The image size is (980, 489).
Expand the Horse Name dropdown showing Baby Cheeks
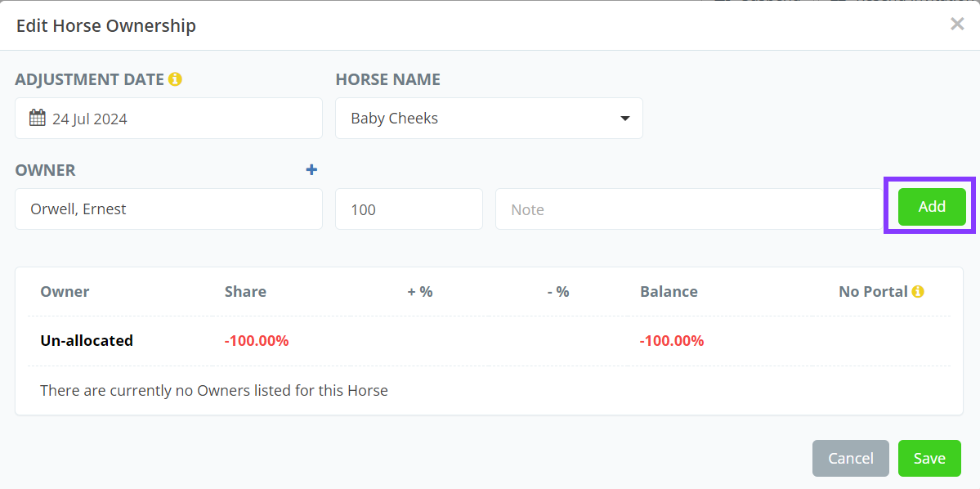(x=489, y=119)
